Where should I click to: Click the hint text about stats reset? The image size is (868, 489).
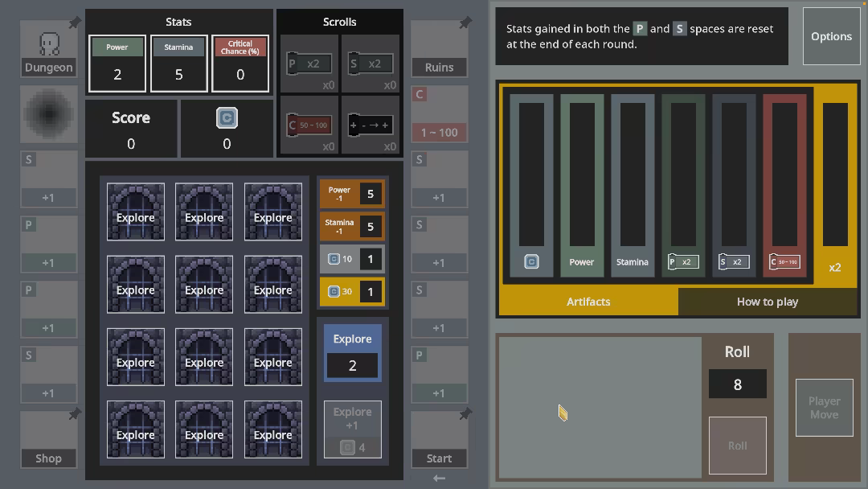pos(640,36)
